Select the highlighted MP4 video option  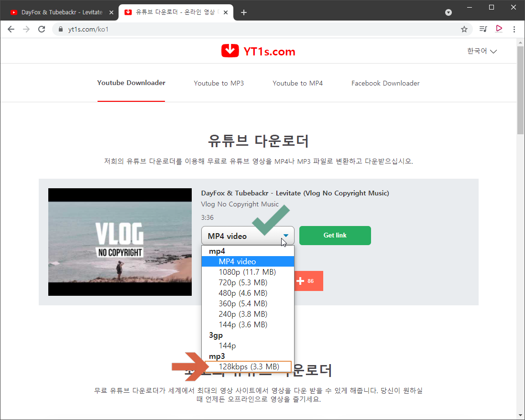tap(248, 261)
